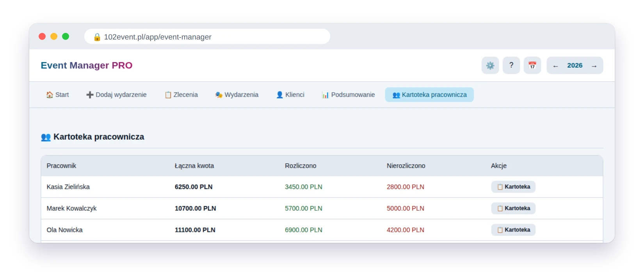Image resolution: width=644 pixels, height=278 pixels.
Task: Go to previous year with left arrow
Action: pos(555,66)
